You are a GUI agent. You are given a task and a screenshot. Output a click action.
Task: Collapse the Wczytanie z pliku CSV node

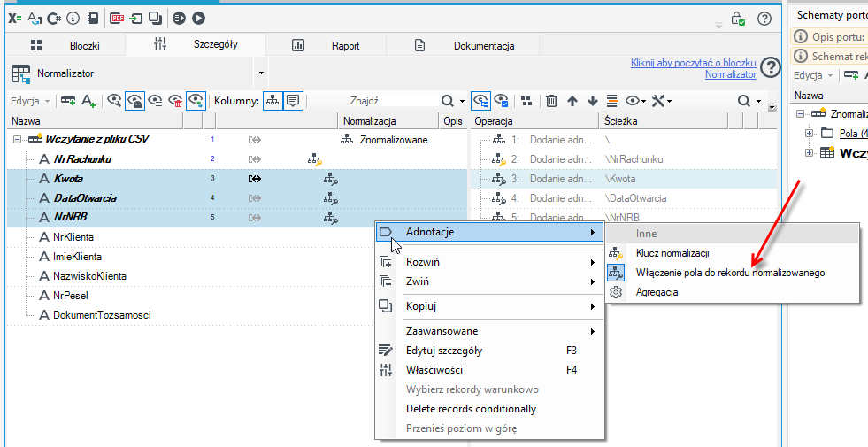(x=17, y=140)
